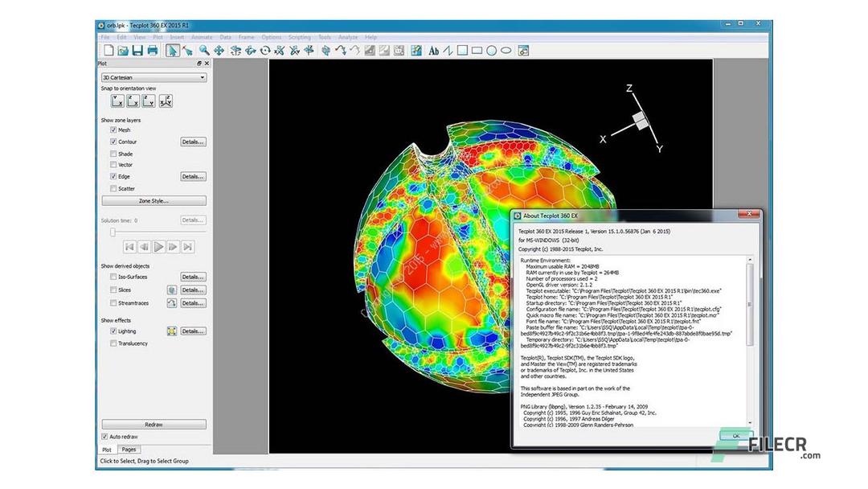Open the Slices placement icon beside Slices

point(172,290)
